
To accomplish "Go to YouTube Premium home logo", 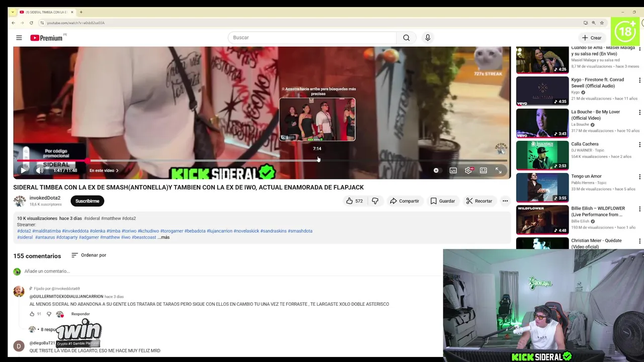I will coord(46,38).
